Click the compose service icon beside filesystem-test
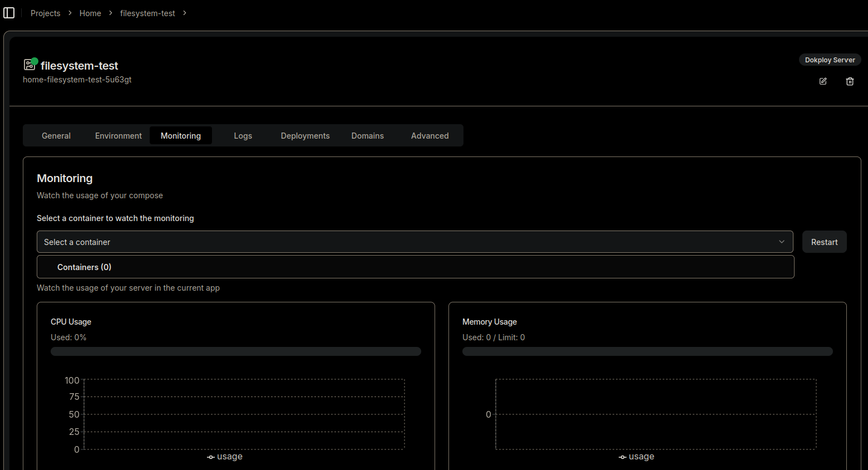 pos(30,65)
